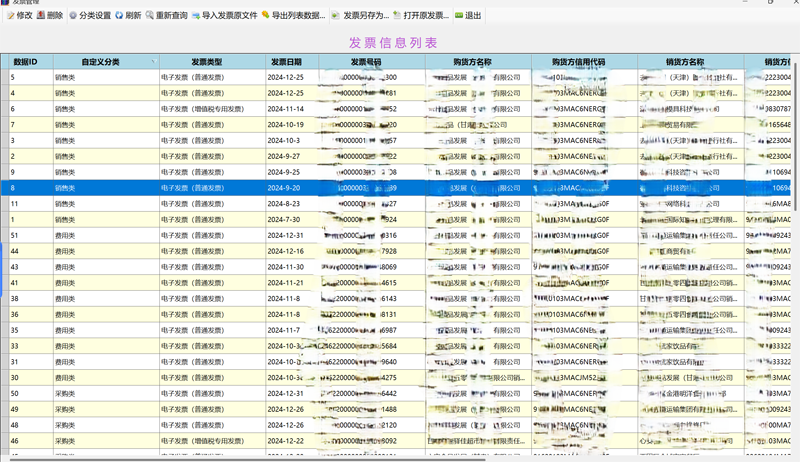The width and height of the screenshot is (800, 462).
Task: Click 采购类 category cell in row ID 48
Action: [106, 425]
